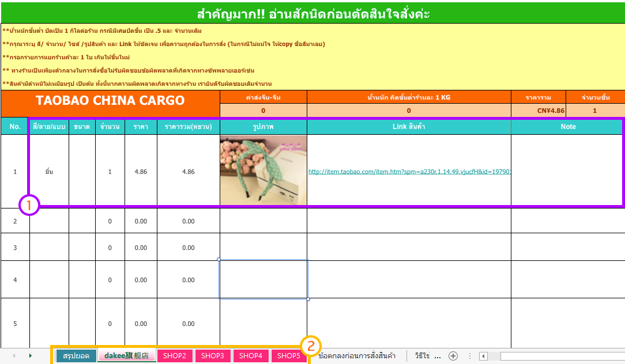The height and width of the screenshot is (364, 625).
Task: Open the สรุปยอด sheet tab
Action: click(x=76, y=356)
